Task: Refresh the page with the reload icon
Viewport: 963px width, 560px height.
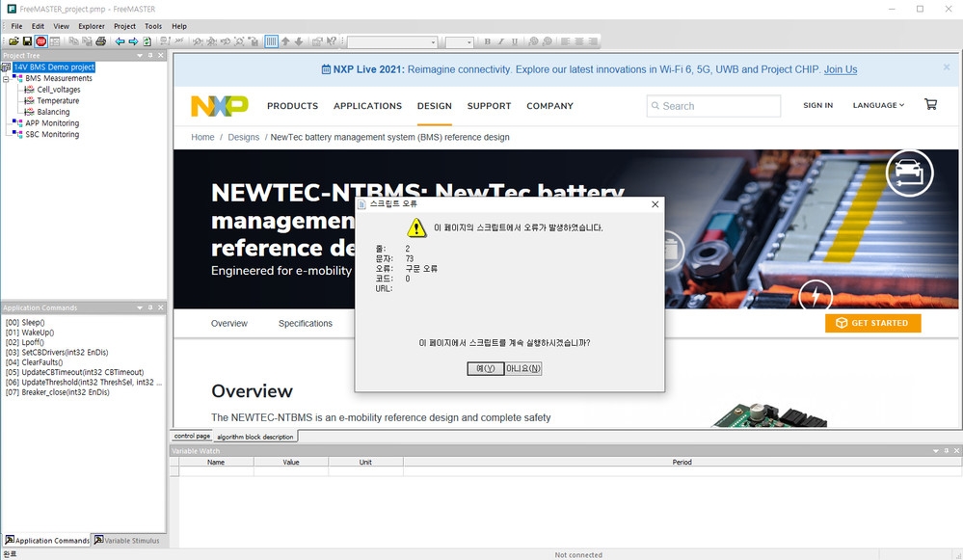Action: (147, 41)
